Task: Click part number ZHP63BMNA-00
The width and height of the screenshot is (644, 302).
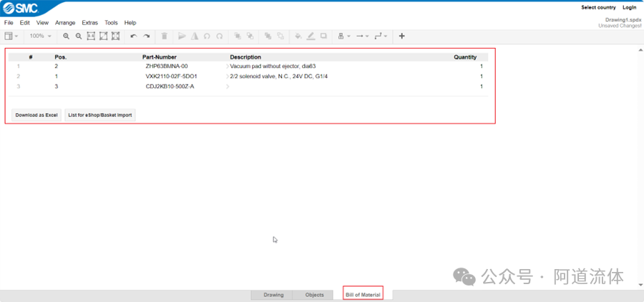Action: click(x=167, y=66)
